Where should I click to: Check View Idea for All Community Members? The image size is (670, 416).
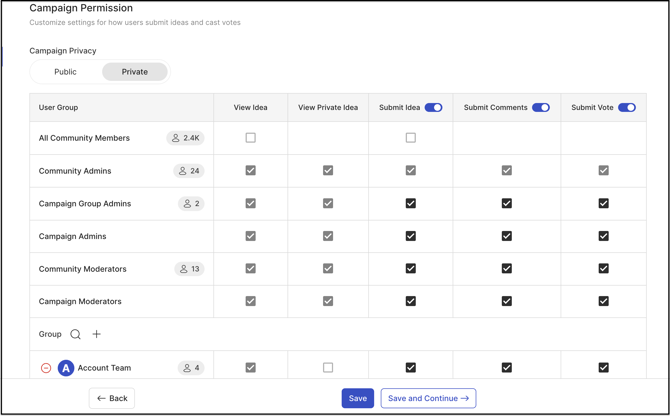coord(251,138)
